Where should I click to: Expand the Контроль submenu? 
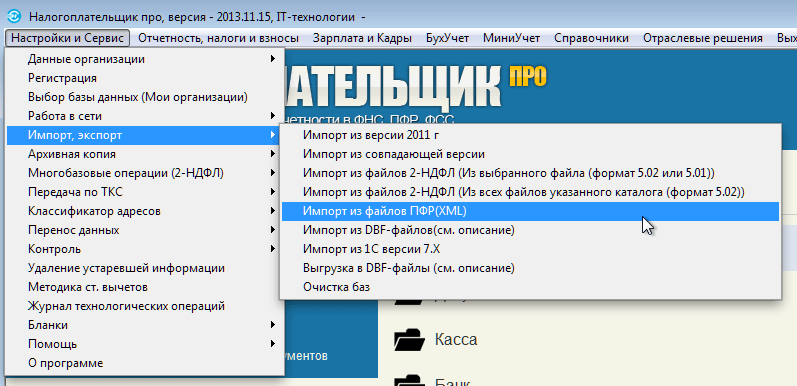pyautogui.click(x=144, y=249)
